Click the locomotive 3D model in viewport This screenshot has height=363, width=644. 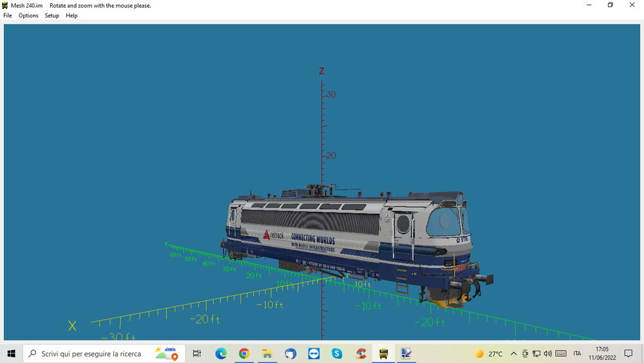coord(357,247)
